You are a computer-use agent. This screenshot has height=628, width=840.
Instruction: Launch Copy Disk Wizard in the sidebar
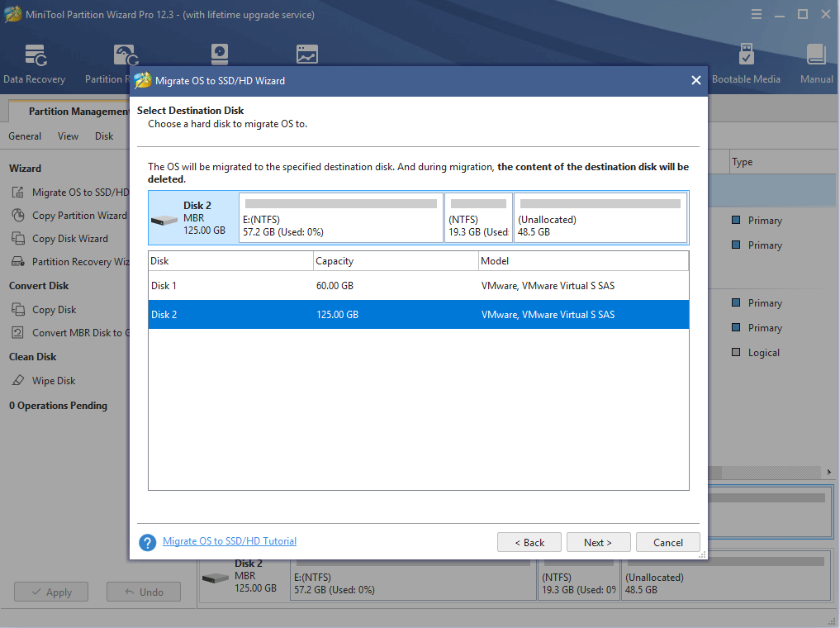pos(59,239)
